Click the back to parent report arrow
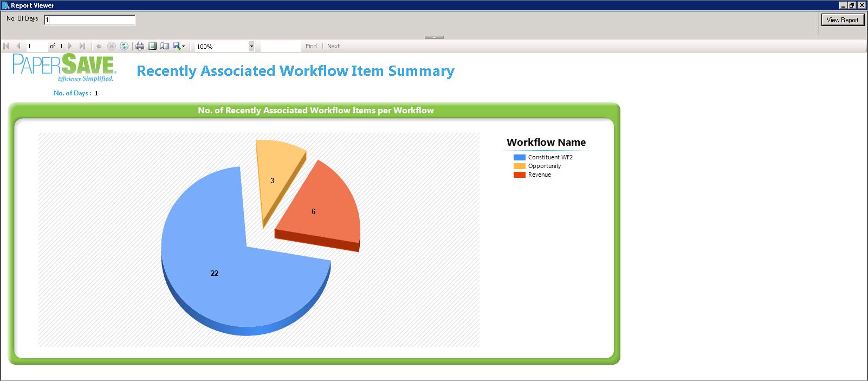The image size is (868, 381). point(99,46)
